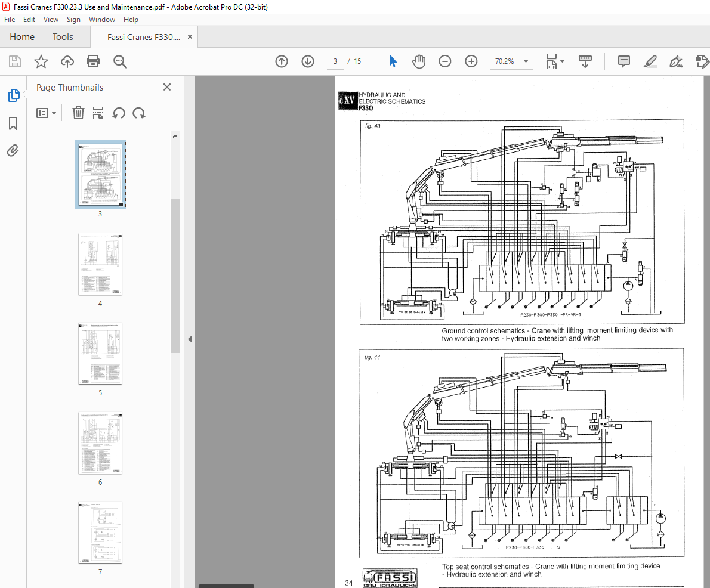Click the share or send file icon
Screen dimensions: 710x588
[702, 61]
